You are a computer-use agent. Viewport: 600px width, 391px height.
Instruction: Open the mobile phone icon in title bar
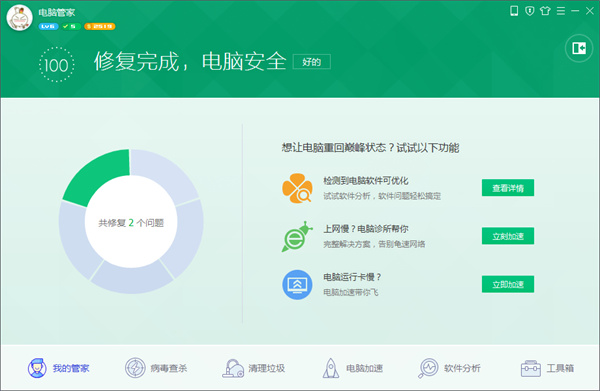514,11
